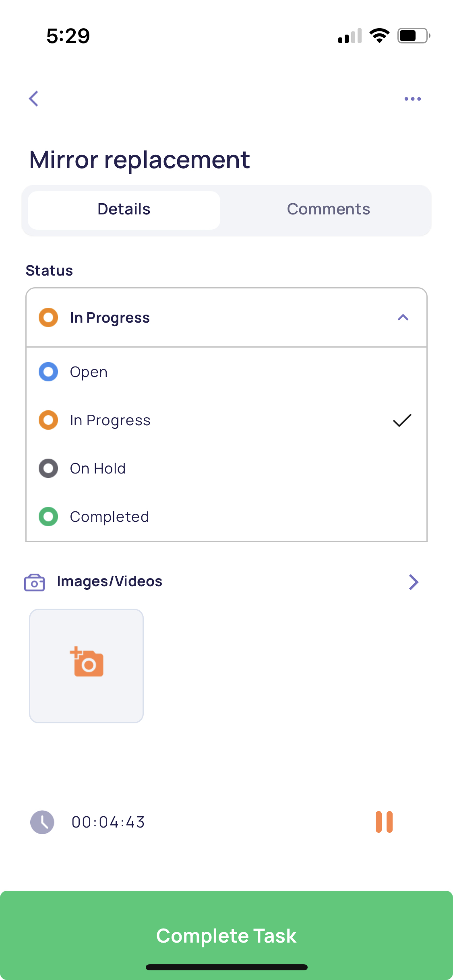Tap the Images/Videos section label
This screenshot has width=453, height=980.
[110, 581]
